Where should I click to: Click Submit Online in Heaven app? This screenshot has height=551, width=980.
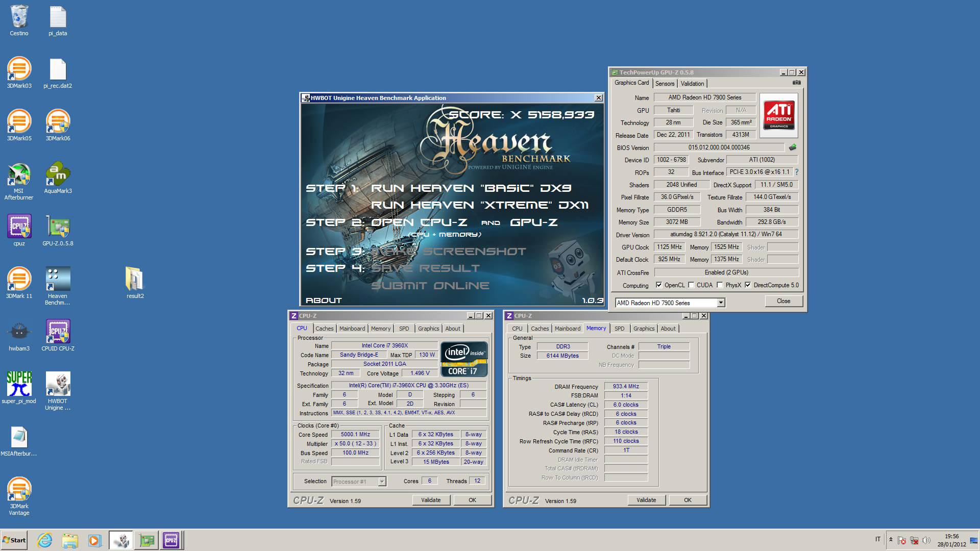click(430, 286)
